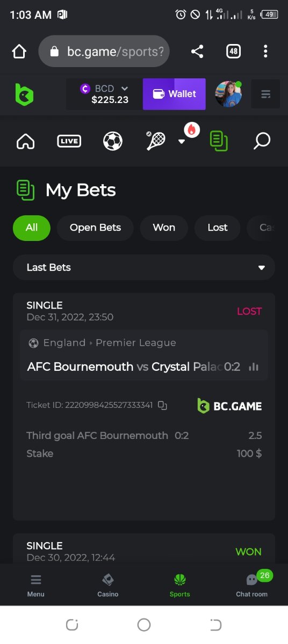Filter bets by Won
The width and height of the screenshot is (288, 644).
click(164, 228)
